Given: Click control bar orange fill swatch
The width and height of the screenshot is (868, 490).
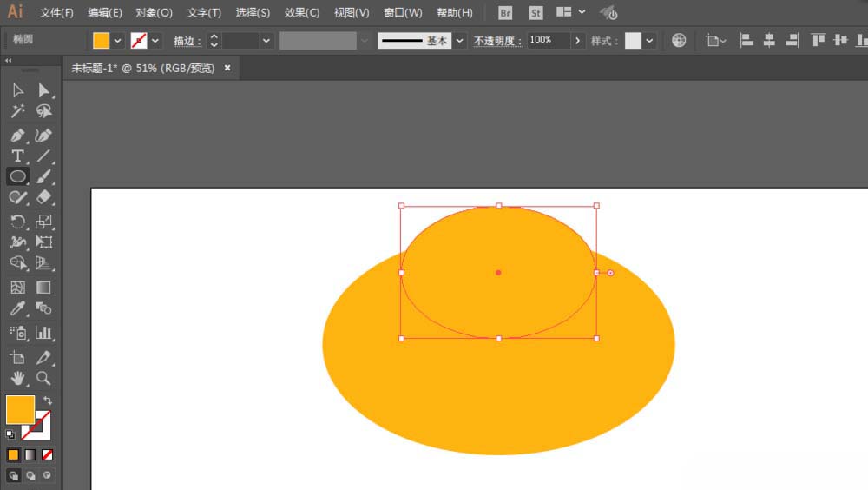Looking at the screenshot, I should (101, 41).
